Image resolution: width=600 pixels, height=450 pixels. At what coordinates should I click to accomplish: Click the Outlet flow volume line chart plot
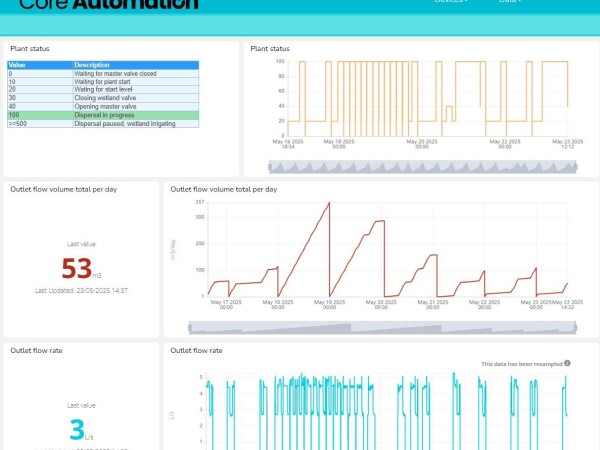[x=388, y=249]
